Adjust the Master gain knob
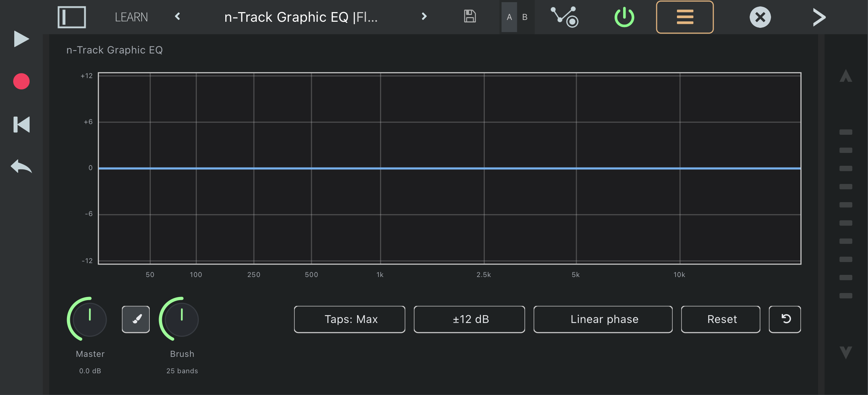Screen dimensions: 868x395 coord(89,319)
